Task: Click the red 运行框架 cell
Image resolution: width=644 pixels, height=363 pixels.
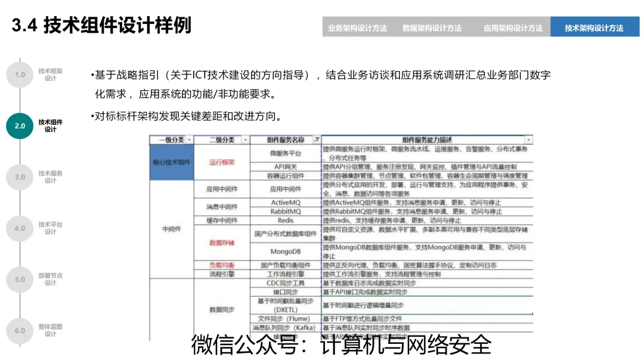Action: click(222, 162)
